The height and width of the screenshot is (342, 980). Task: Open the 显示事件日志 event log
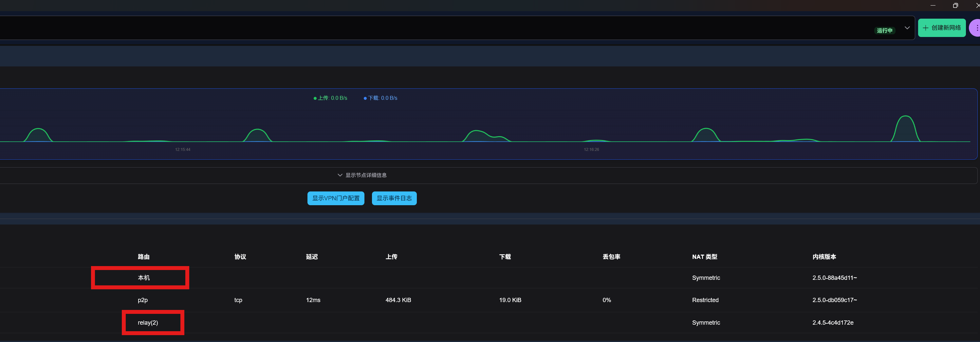(x=394, y=198)
